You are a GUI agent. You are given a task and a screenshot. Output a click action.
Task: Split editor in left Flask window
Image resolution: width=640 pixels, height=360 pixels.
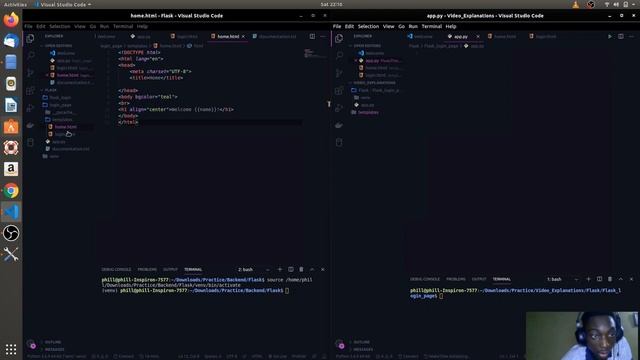(312, 36)
